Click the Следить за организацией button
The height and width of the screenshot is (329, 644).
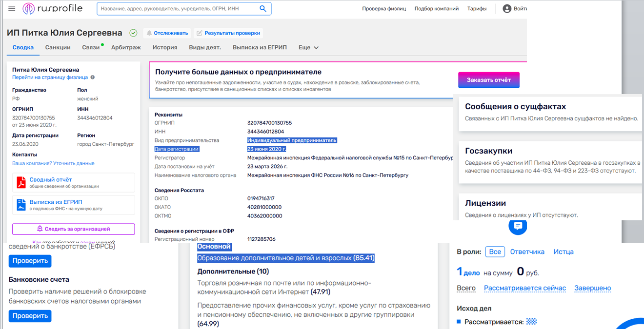click(x=74, y=229)
